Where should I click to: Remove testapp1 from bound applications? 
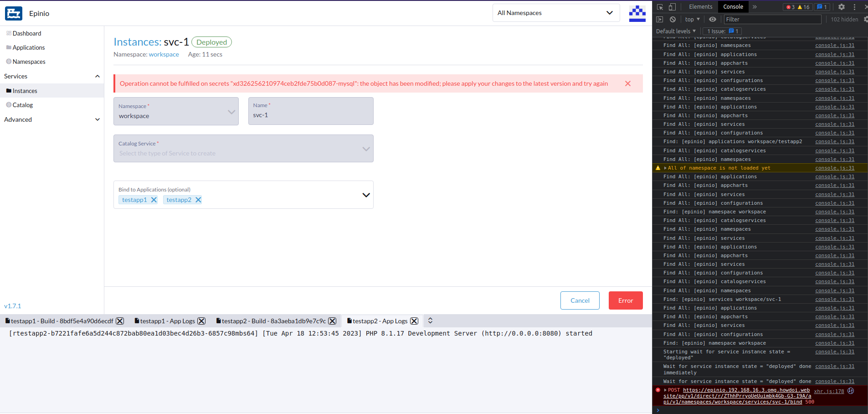coord(153,199)
